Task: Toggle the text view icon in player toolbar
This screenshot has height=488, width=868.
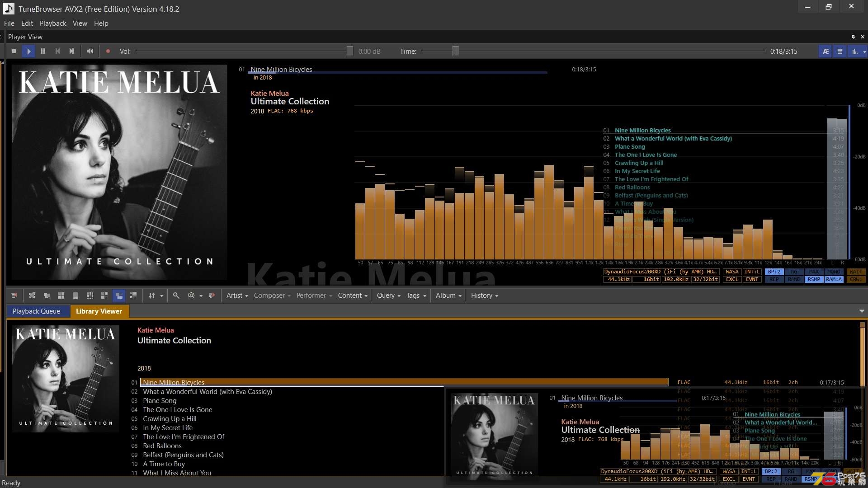Action: pyautogui.click(x=826, y=52)
